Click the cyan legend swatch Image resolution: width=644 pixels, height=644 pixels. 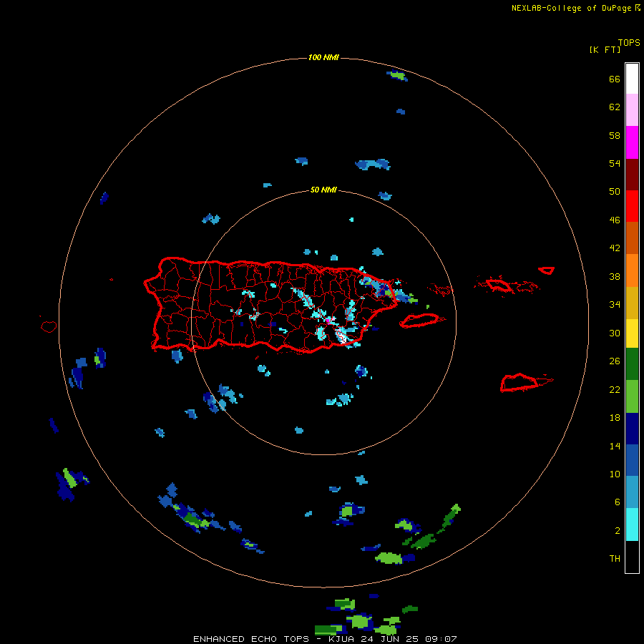click(x=632, y=525)
